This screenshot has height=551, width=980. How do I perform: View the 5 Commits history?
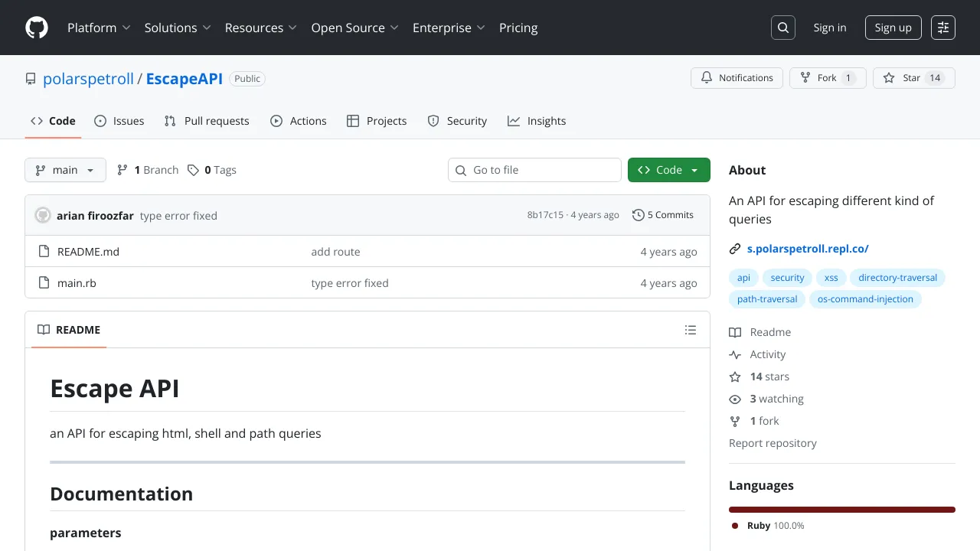pyautogui.click(x=663, y=215)
